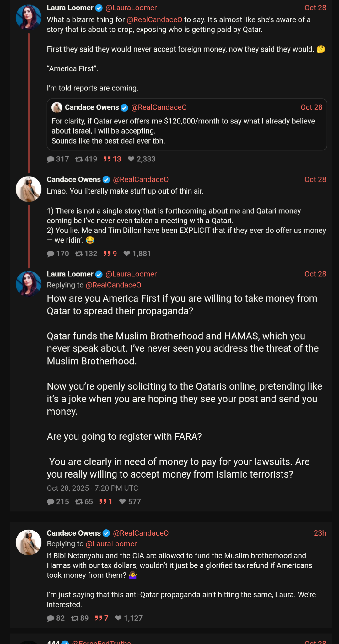This screenshot has width=339, height=644.
Task: Open the quoted Candace Owens $120,000/month post
Action: point(187,131)
